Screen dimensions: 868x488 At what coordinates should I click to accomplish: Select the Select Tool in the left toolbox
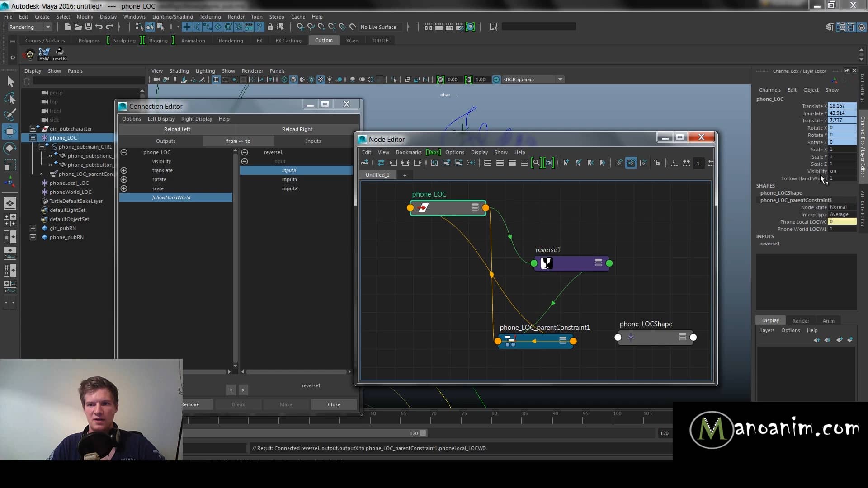tap(10, 82)
